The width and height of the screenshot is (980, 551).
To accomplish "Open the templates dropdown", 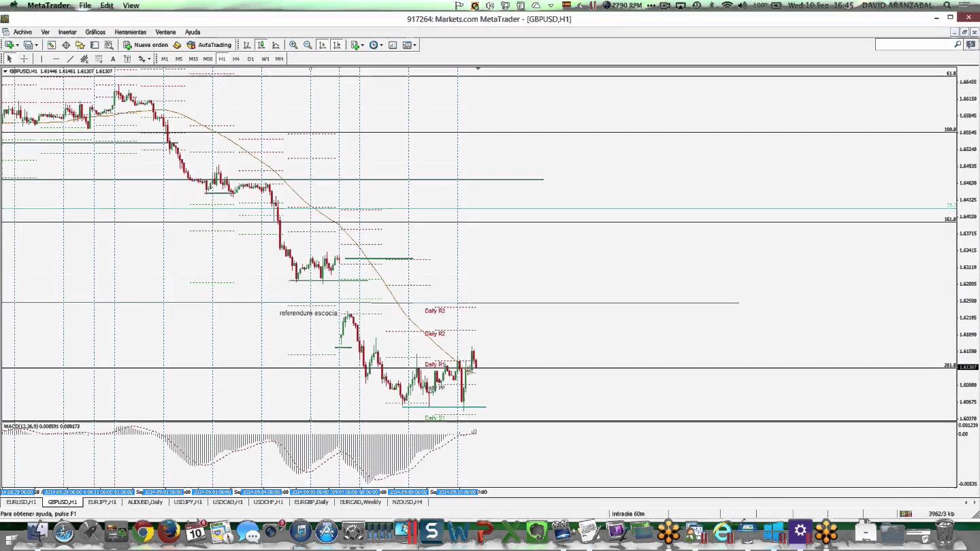I will point(414,45).
